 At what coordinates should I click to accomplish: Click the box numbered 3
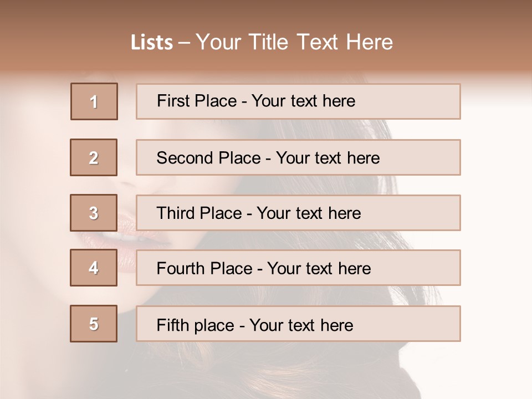94,213
